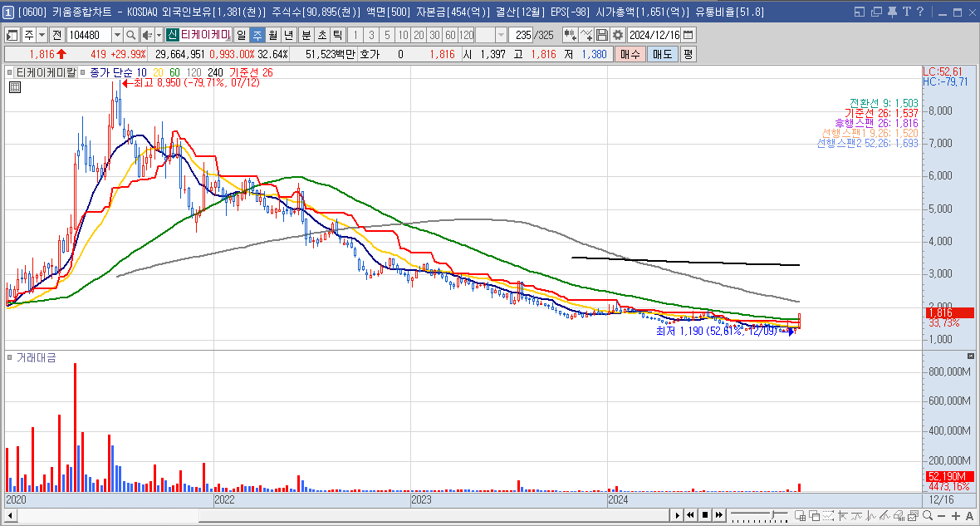Click the chart zoom slider handle at bottom
Image resolution: width=980 pixels, height=526 pixels.
pos(773,515)
